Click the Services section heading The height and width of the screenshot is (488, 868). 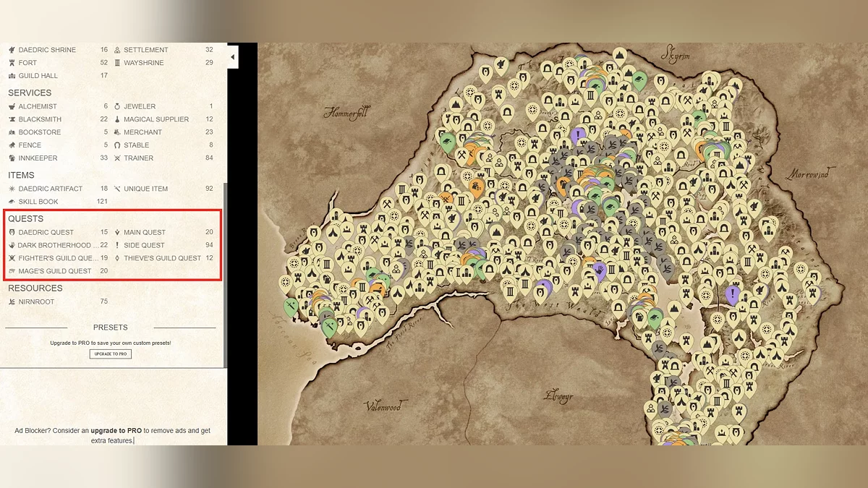pos(30,93)
